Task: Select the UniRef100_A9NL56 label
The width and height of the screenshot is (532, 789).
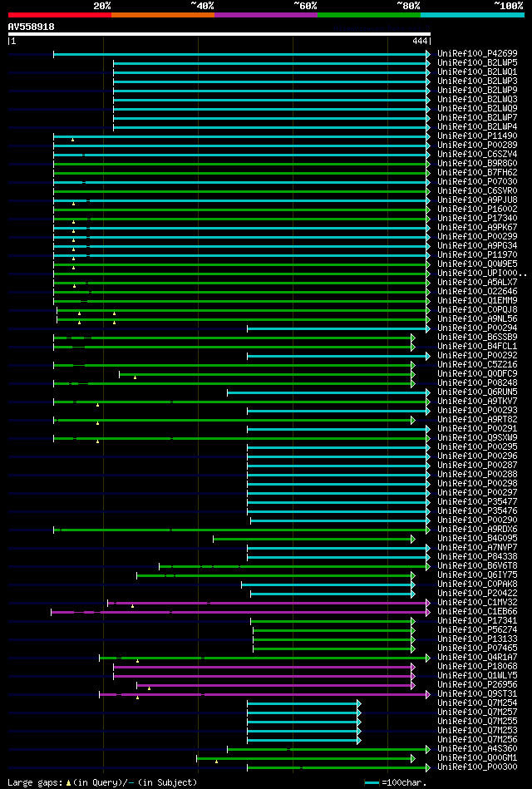Action: click(x=478, y=318)
